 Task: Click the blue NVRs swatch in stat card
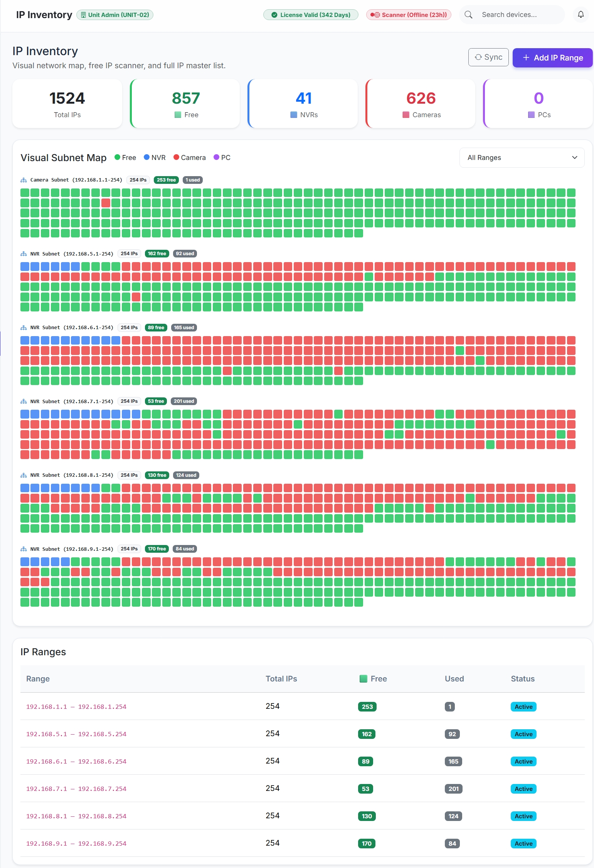pyautogui.click(x=293, y=115)
